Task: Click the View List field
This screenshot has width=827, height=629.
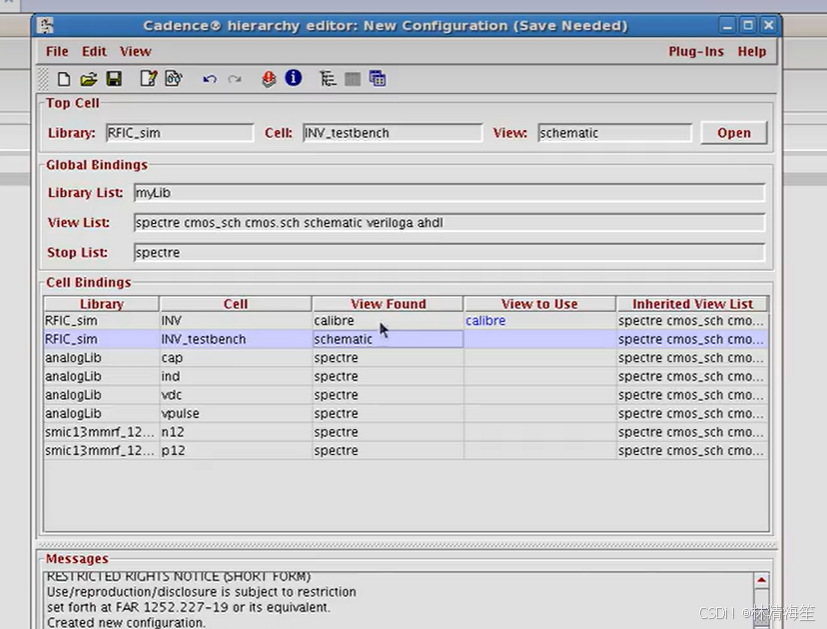Action: pyautogui.click(x=449, y=222)
